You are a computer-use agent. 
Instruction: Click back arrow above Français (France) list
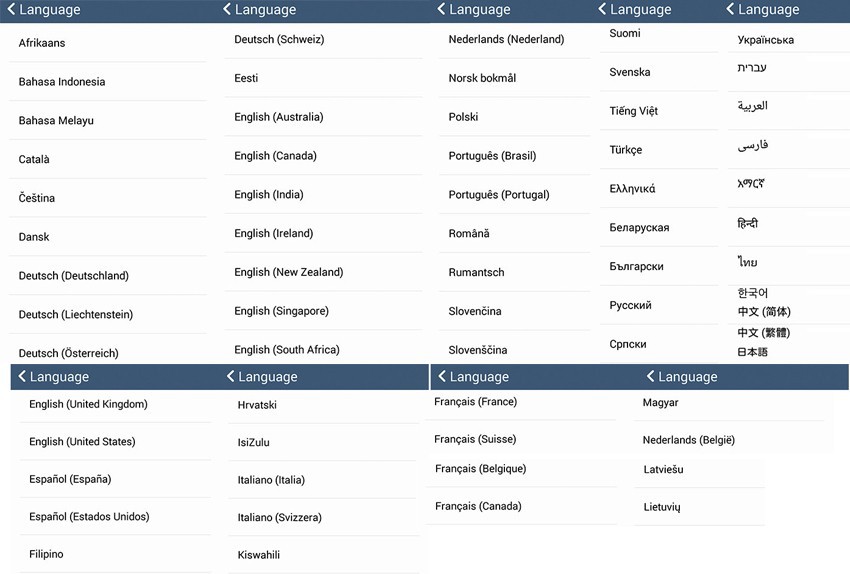click(x=441, y=377)
